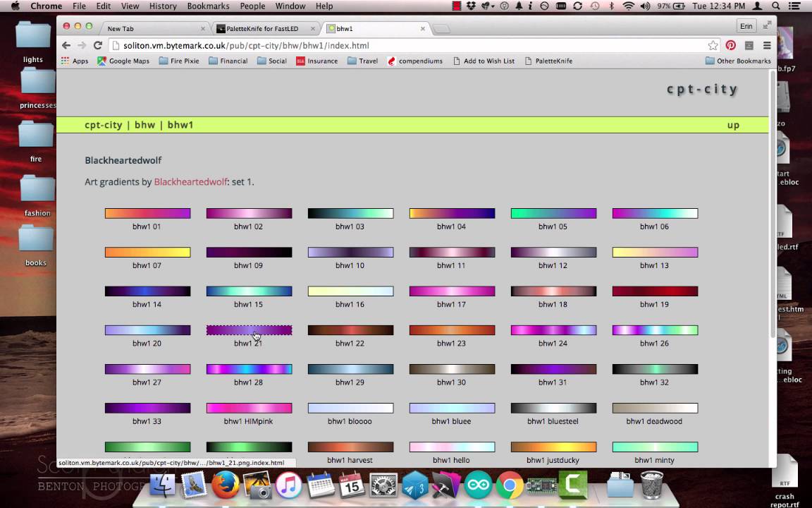
Task: Open the bhw1 justducky gradient
Action: coord(553,447)
